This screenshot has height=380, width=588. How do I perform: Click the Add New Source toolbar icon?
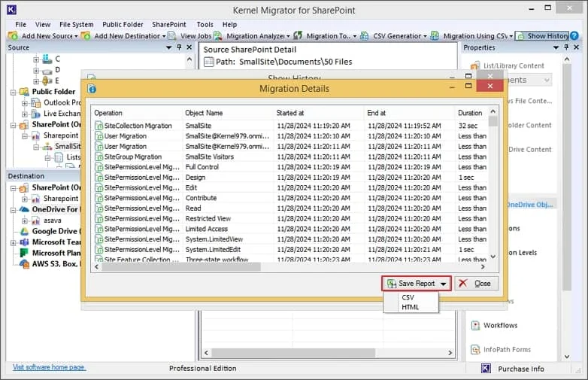tap(13, 35)
